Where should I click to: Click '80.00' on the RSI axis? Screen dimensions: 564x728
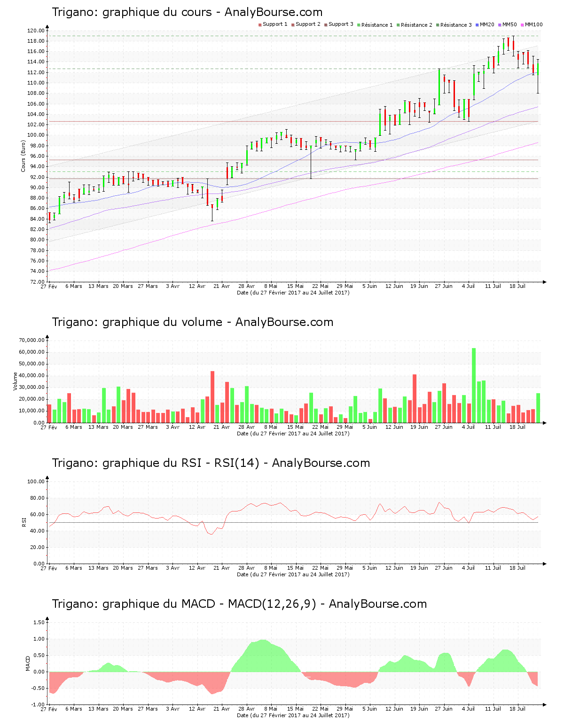click(x=38, y=498)
